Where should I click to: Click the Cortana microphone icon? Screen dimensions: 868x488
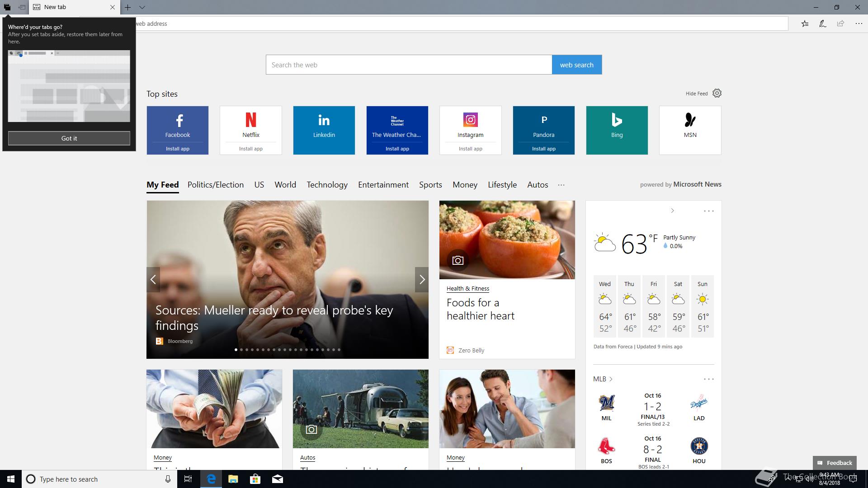pyautogui.click(x=168, y=479)
